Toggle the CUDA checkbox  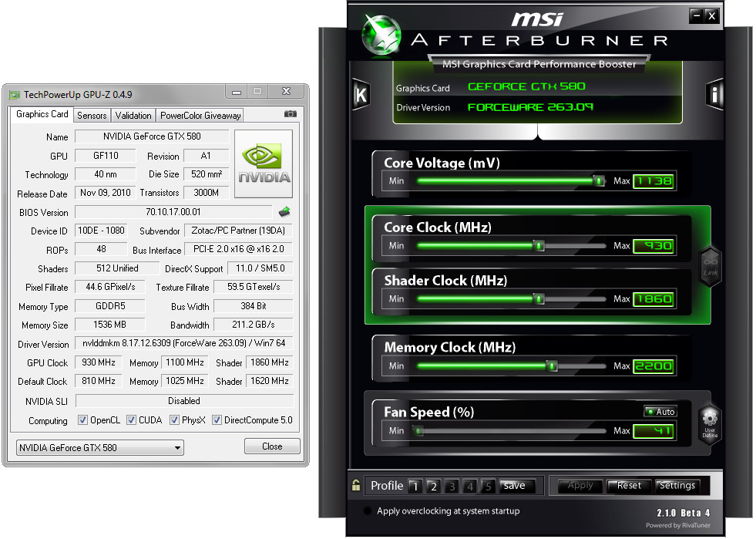click(131, 419)
